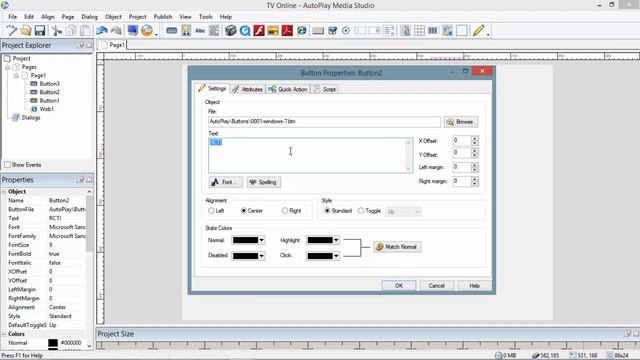Insert a PDF object from toolbar

(x=287, y=31)
